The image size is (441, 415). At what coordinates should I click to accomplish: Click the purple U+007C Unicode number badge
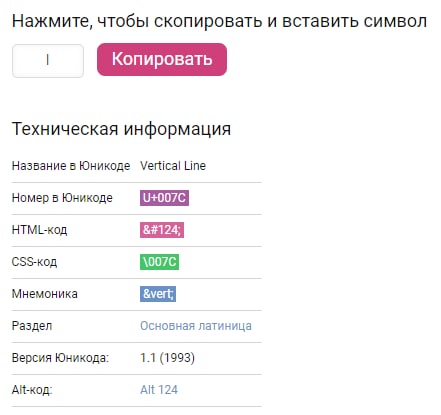[x=164, y=198]
